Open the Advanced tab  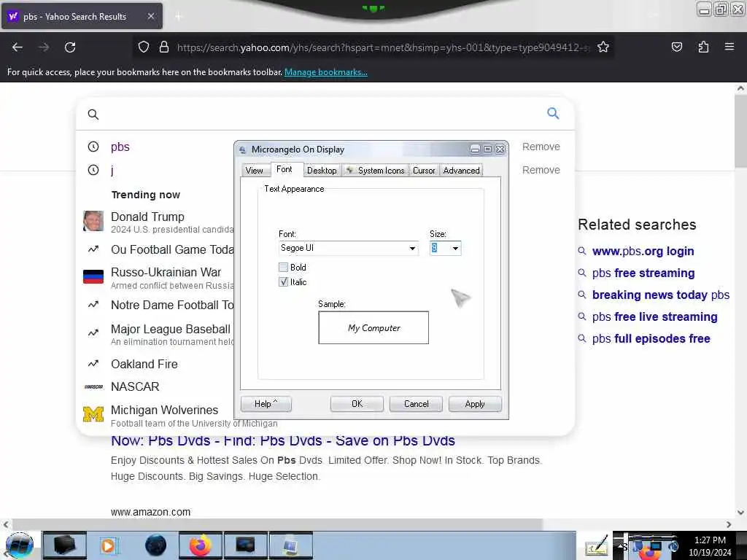(x=461, y=171)
